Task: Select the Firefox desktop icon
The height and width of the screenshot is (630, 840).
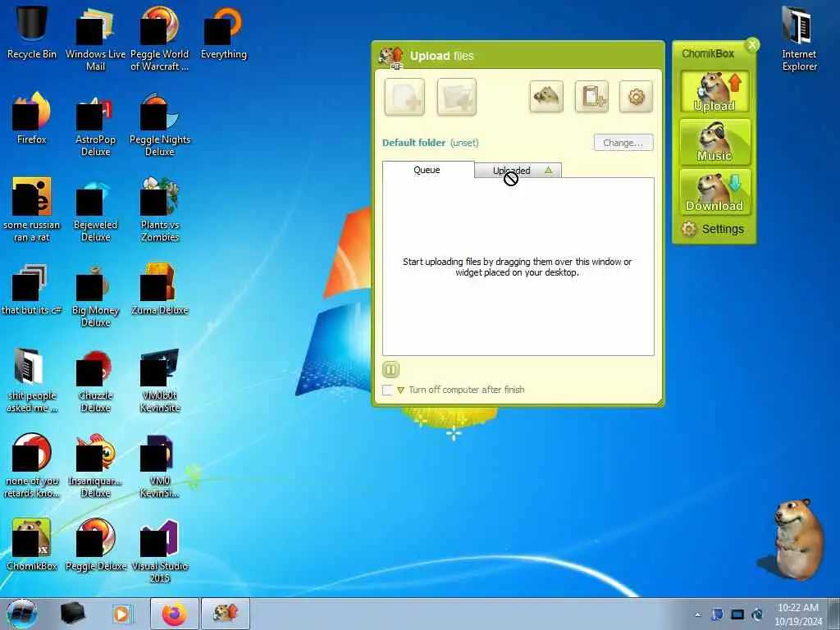Action: [32, 118]
